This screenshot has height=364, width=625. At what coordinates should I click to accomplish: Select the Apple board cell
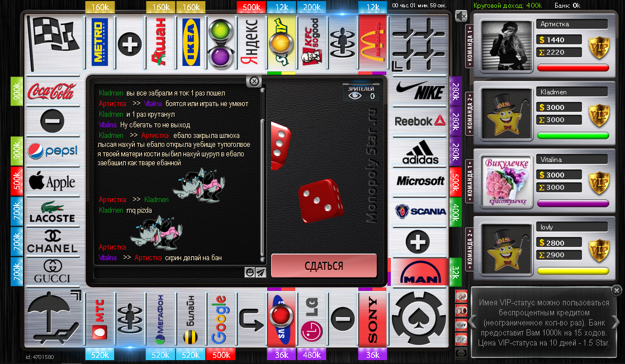click(52, 181)
